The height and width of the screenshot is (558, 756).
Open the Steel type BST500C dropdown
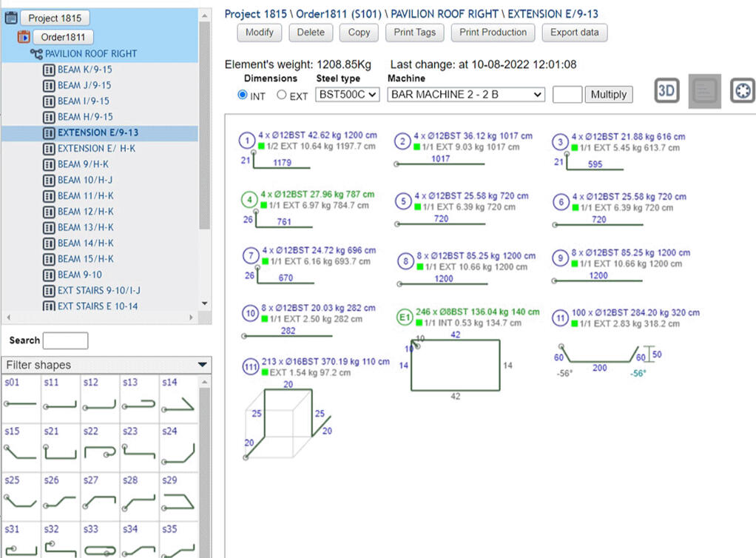click(347, 94)
